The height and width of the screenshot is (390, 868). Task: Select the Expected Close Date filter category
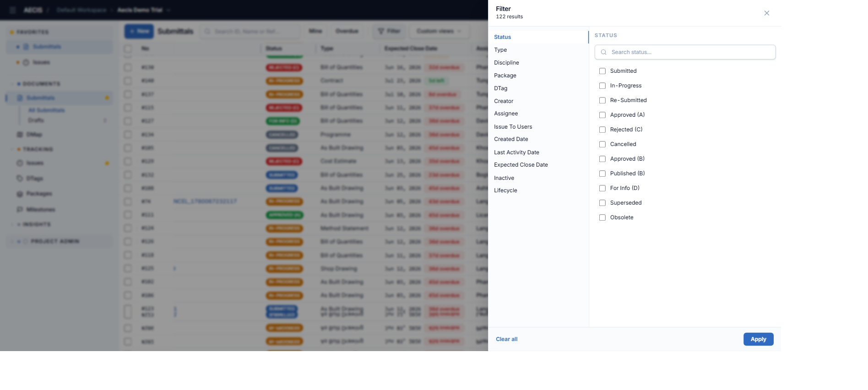coord(538,165)
